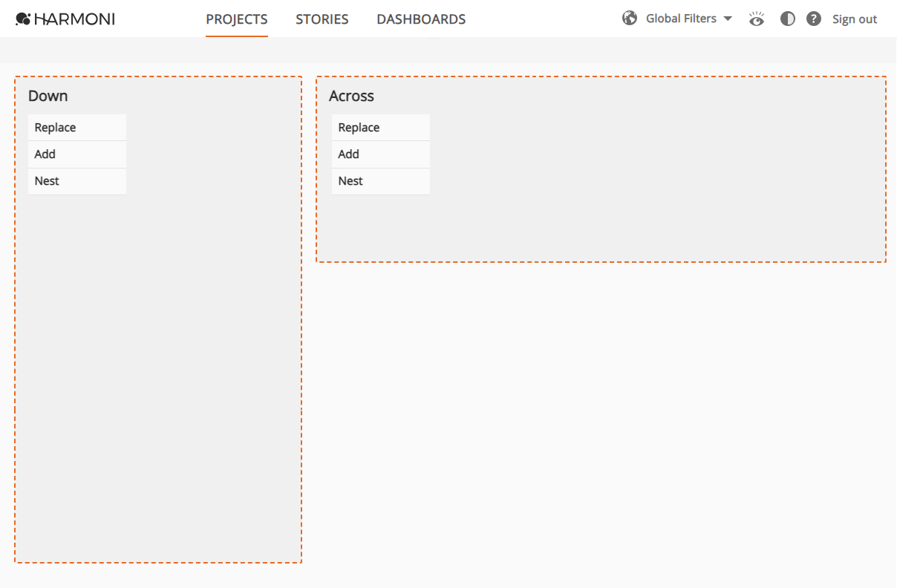897x588 pixels.
Task: Toggle the contrast half-circle icon
Action: coord(788,19)
